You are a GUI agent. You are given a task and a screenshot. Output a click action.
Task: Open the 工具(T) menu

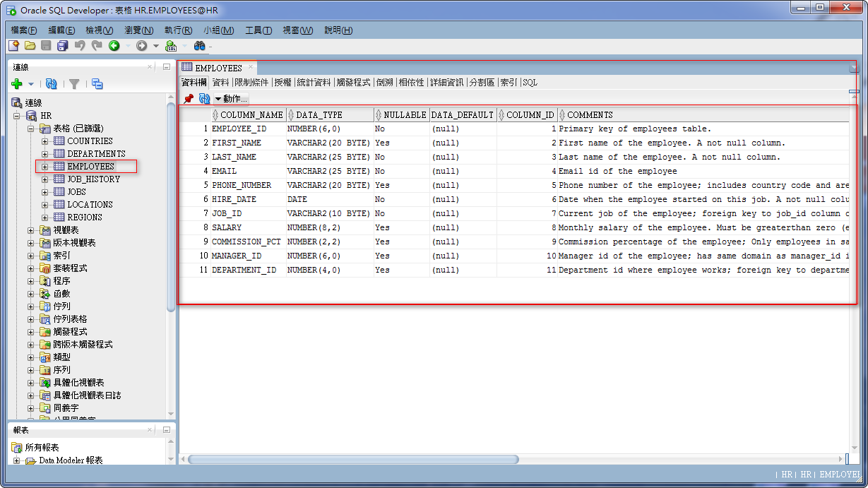coord(258,30)
